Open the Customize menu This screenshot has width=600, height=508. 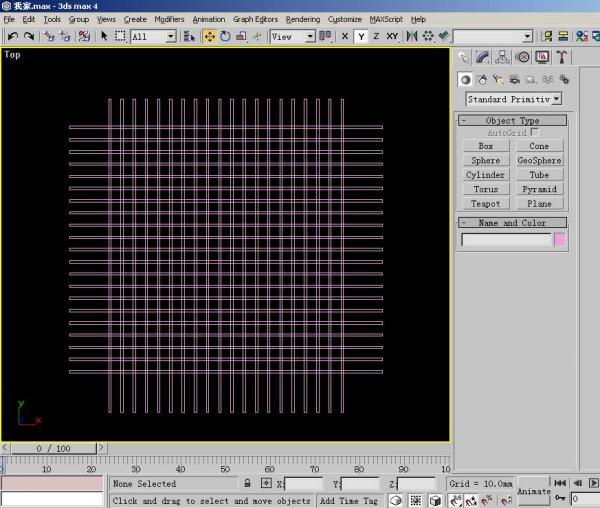pyautogui.click(x=344, y=19)
